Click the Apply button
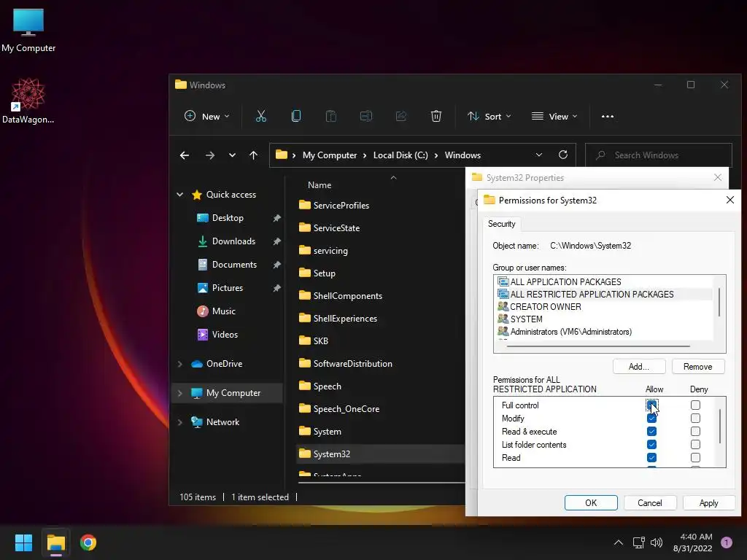This screenshot has width=747, height=560. click(708, 503)
